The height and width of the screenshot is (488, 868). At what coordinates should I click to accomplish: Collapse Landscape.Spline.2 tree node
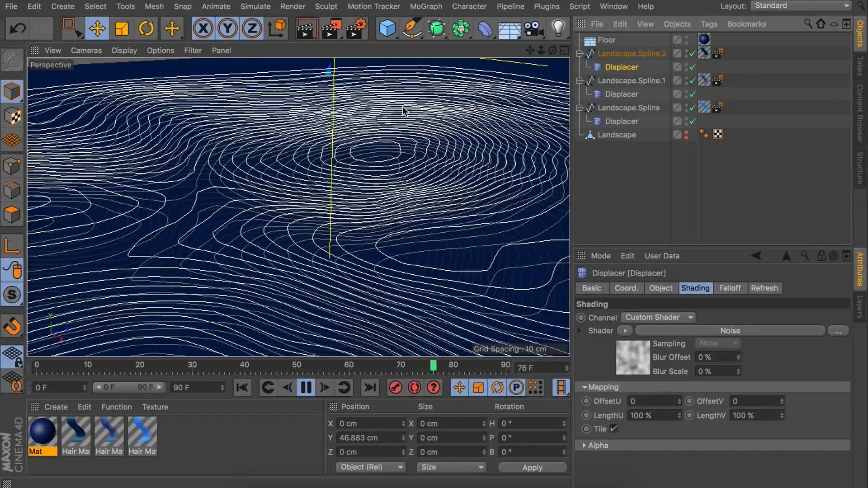(x=579, y=53)
